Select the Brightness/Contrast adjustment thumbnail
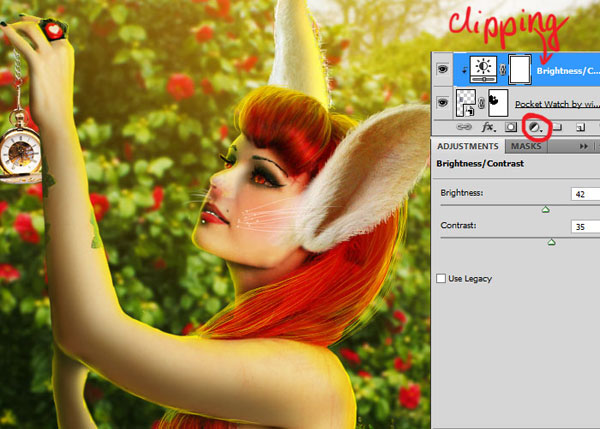 (x=483, y=69)
